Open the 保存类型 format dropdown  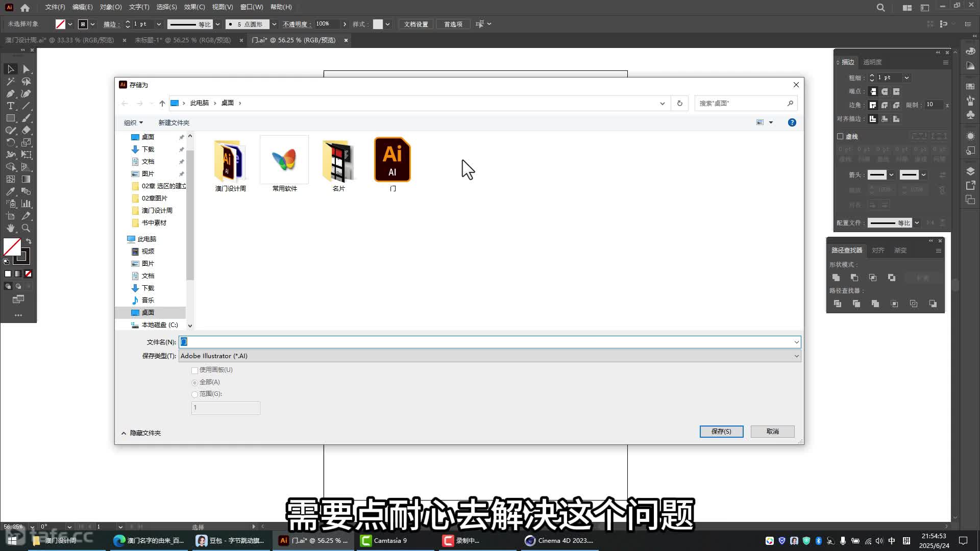[489, 356]
